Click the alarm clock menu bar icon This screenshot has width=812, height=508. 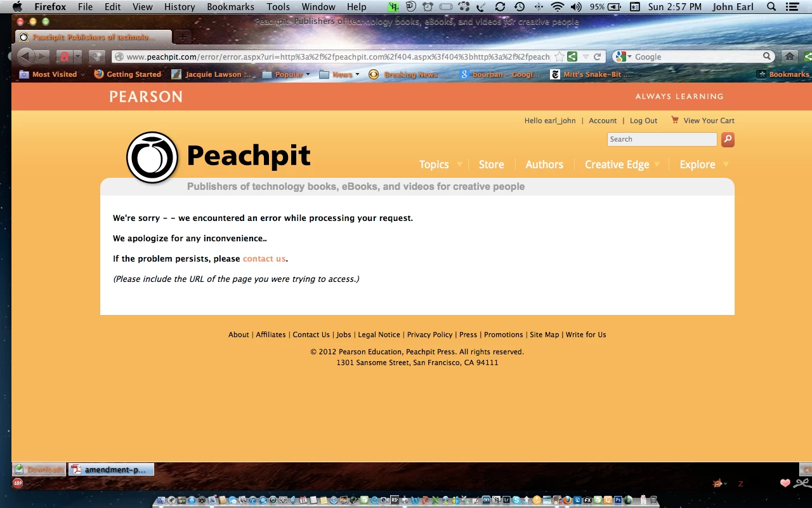pos(428,7)
